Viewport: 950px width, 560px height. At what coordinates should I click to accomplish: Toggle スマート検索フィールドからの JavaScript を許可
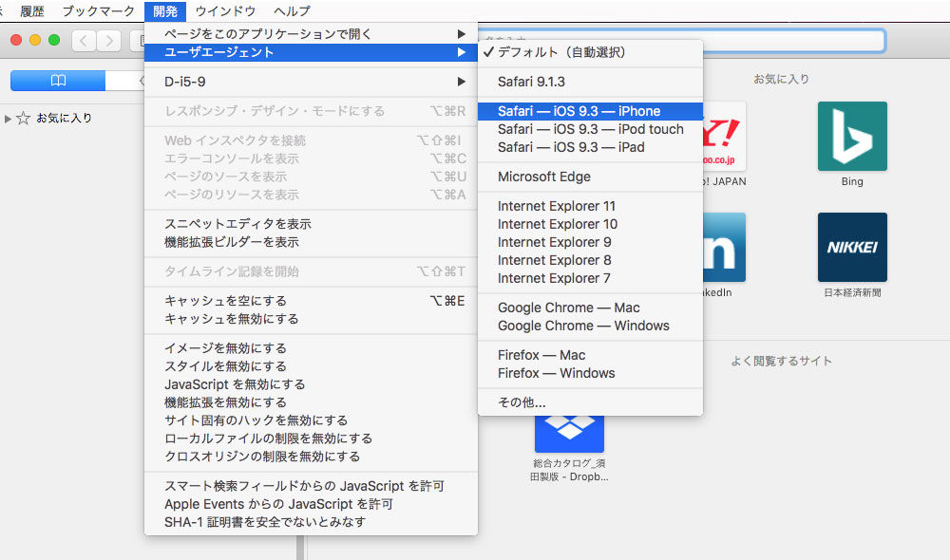click(x=311, y=486)
